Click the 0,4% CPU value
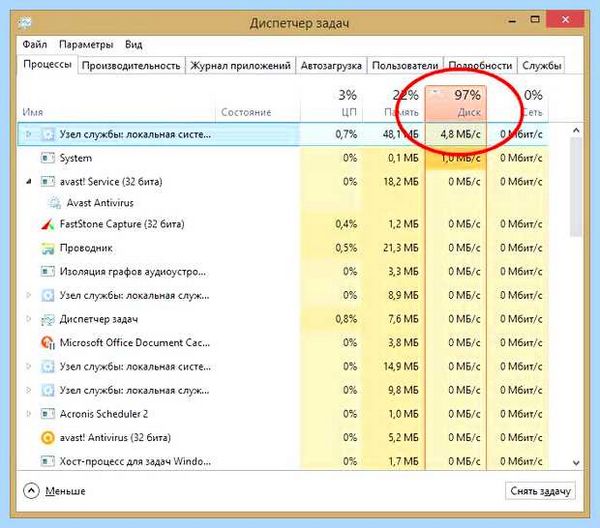Image resolution: width=600 pixels, height=528 pixels. [346, 224]
